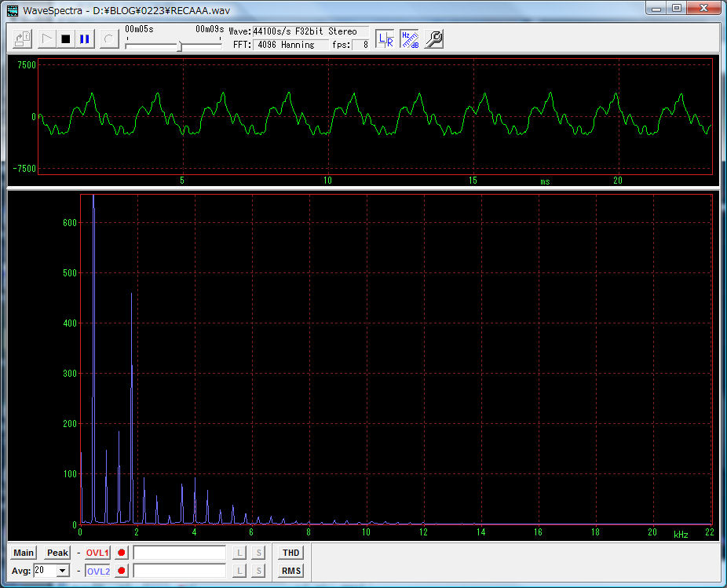The image size is (727, 588).
Task: Click the WaveSpectra title bar app icon
Action: [x=13, y=10]
